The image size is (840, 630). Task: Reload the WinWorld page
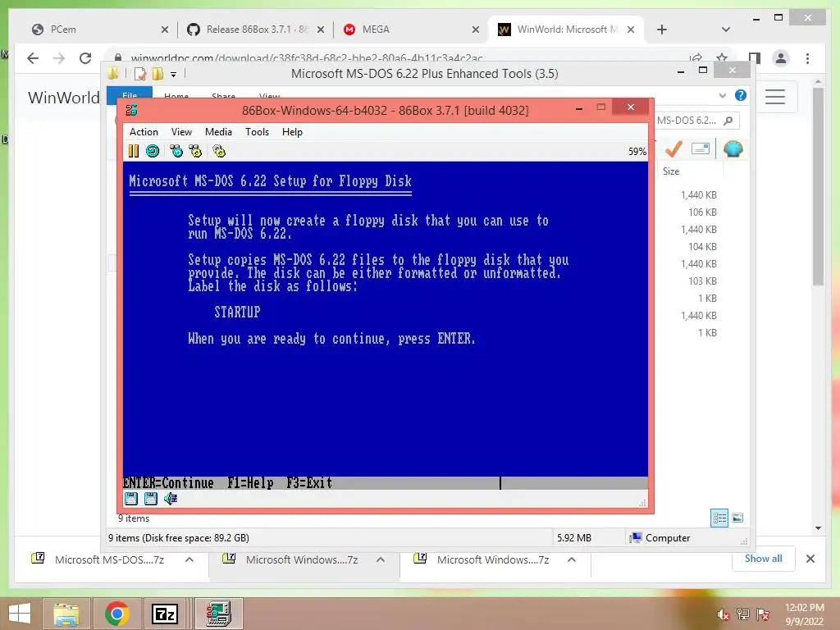tap(85, 58)
